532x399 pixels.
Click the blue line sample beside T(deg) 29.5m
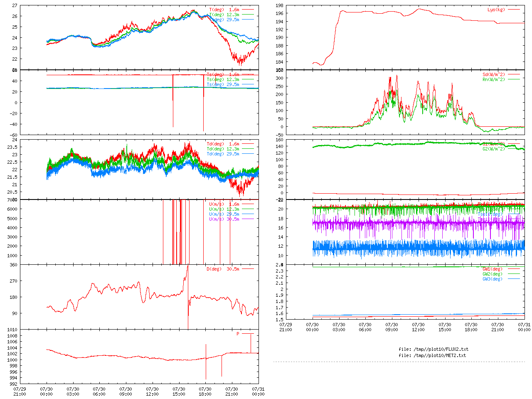(248, 20)
